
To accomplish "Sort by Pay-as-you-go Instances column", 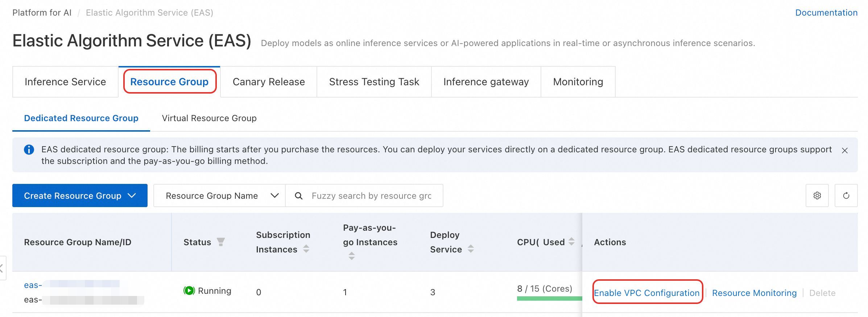I will tap(351, 256).
